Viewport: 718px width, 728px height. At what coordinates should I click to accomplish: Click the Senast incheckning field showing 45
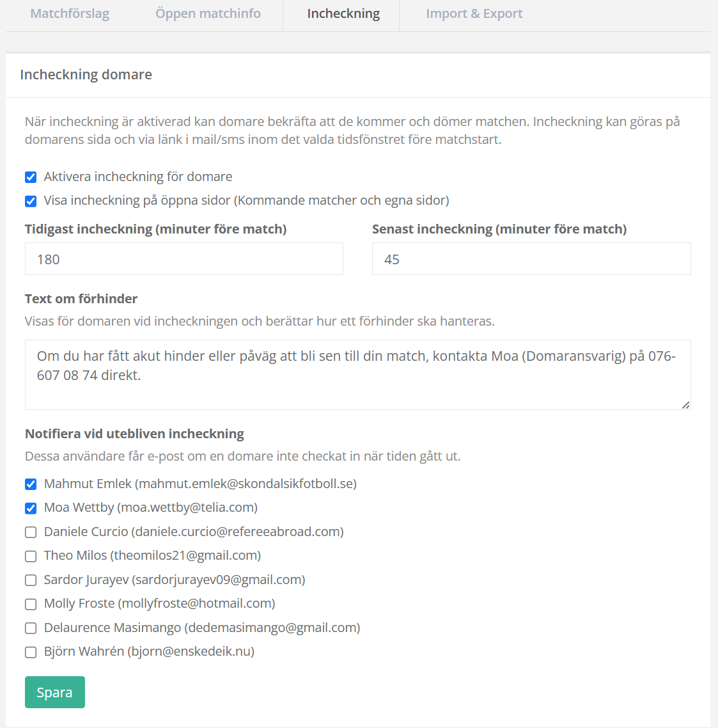[x=531, y=259]
